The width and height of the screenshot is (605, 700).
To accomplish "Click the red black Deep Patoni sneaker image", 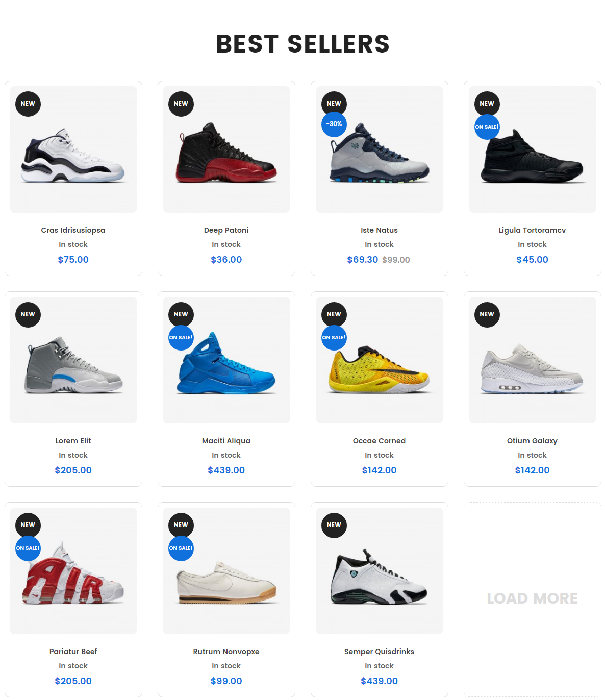I will pyautogui.click(x=226, y=153).
